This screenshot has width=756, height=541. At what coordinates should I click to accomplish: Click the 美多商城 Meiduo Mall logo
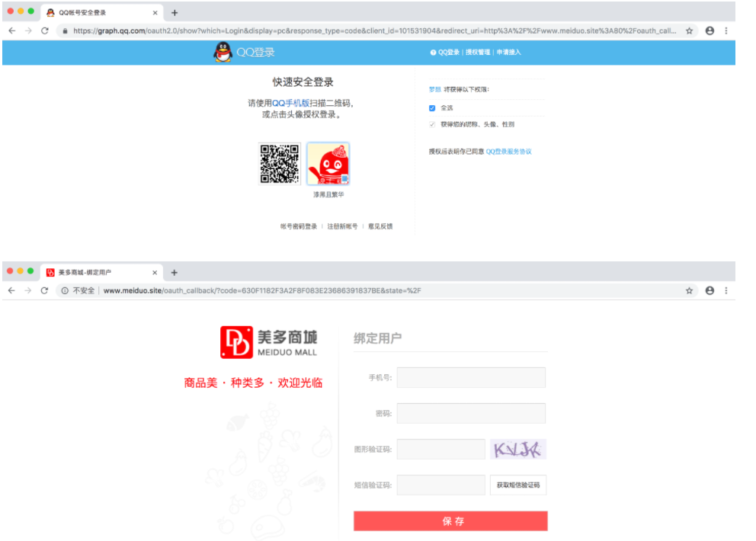pos(269,342)
